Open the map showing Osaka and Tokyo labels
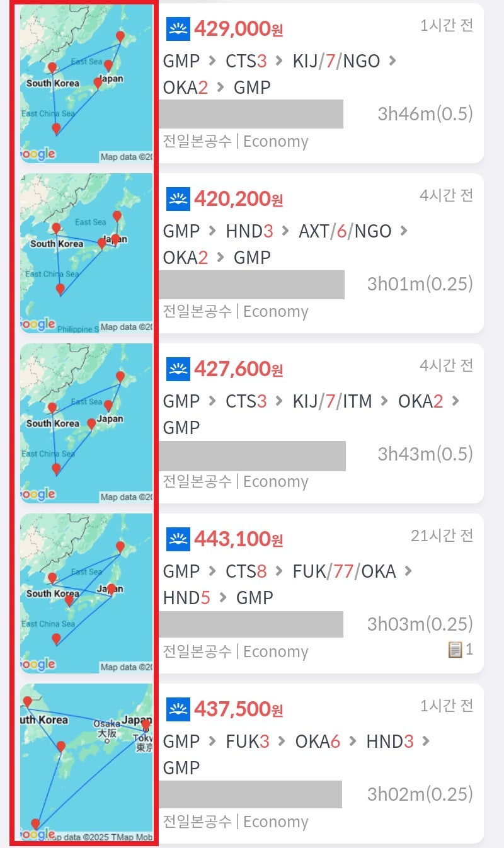The image size is (504, 848). [86, 762]
